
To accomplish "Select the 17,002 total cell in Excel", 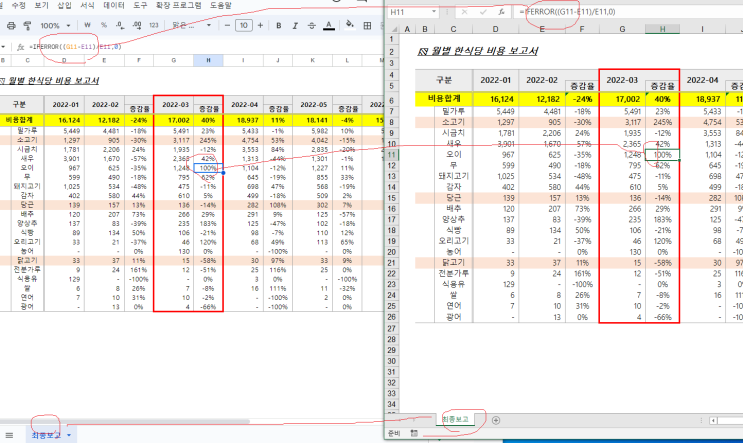I will tap(622, 99).
